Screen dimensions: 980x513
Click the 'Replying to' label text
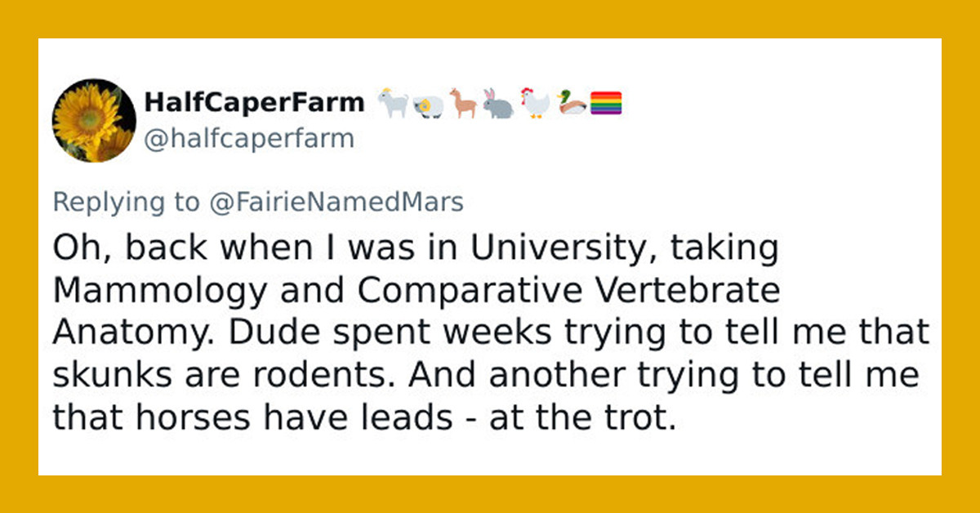click(x=126, y=203)
